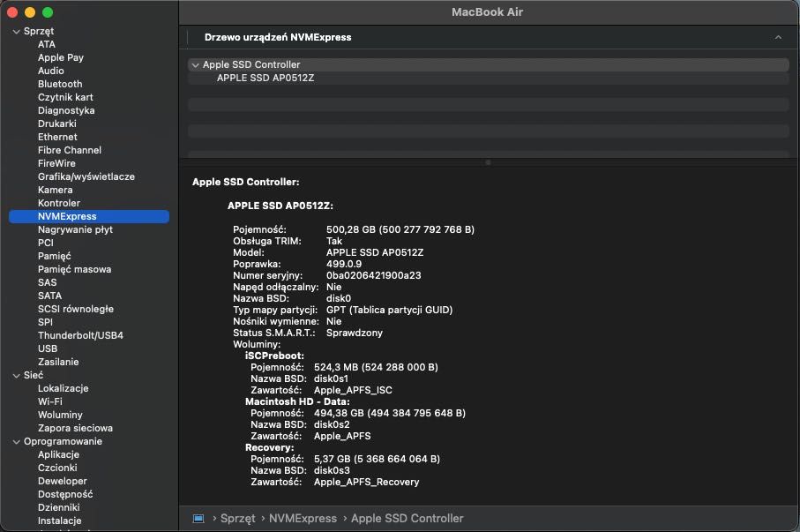Viewport: 800px width, 532px height.
Task: Collapse the Apple SSD Controller tree node
Action: [x=195, y=65]
